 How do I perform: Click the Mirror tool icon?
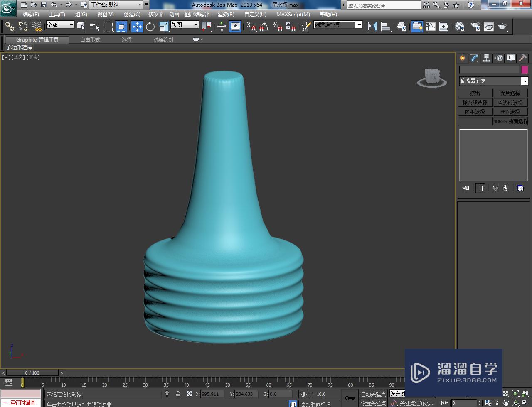tap(372, 27)
